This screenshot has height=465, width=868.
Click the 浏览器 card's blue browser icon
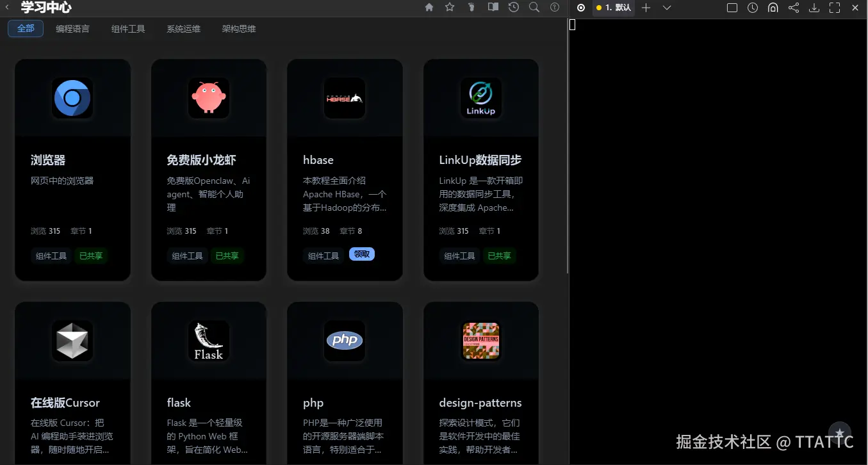click(72, 98)
